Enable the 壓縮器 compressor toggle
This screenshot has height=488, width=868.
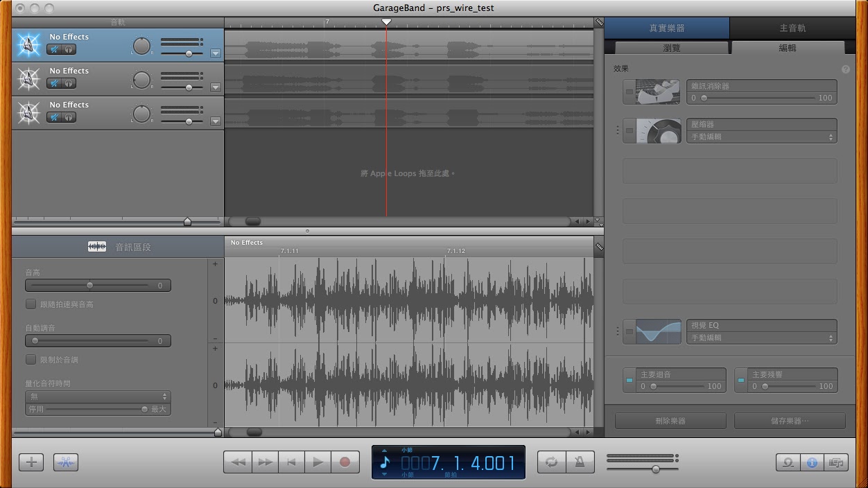point(629,130)
